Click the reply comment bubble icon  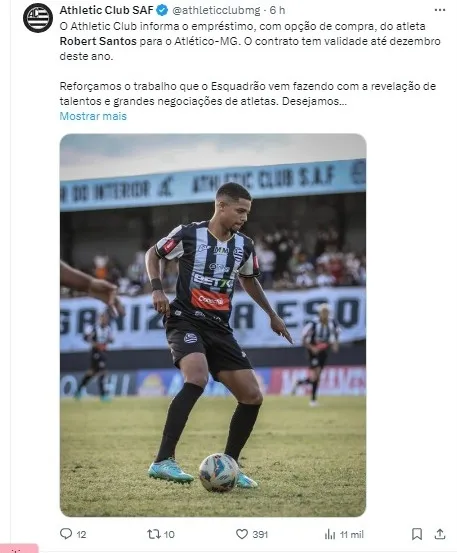click(66, 534)
